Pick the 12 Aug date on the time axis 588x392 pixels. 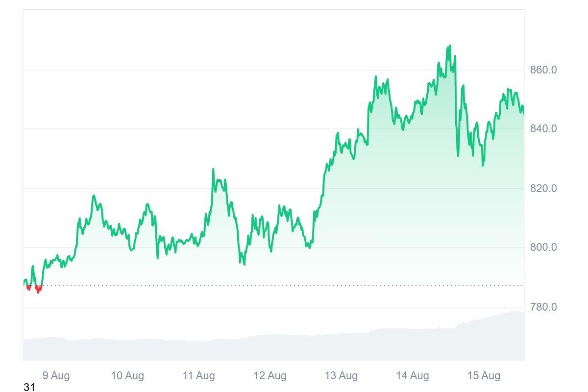[270, 376]
